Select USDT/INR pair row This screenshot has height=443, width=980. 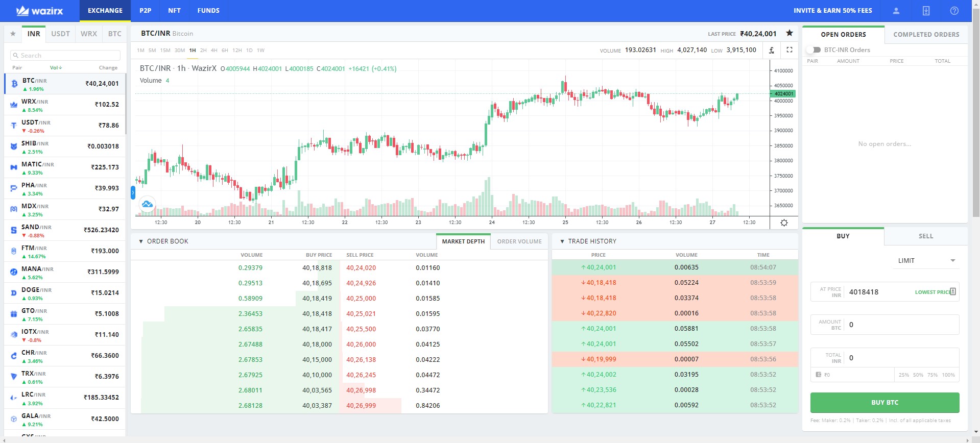[65, 126]
